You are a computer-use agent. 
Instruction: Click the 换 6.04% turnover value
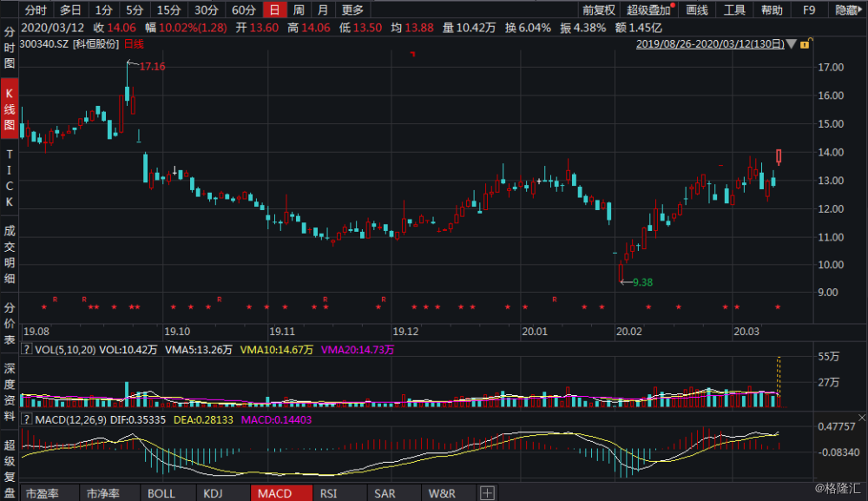click(528, 28)
